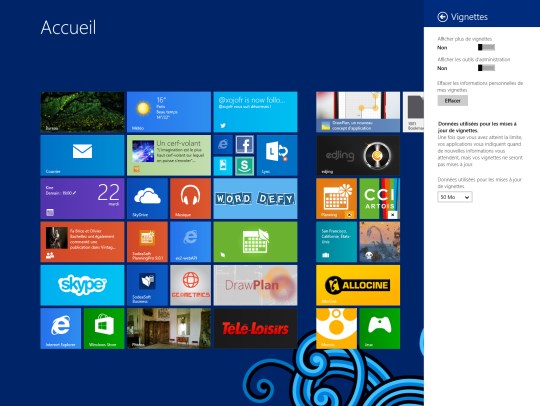Screen dimensions: 540x406
Task: Open the Twitter live tile
Action: pyautogui.click(x=255, y=112)
